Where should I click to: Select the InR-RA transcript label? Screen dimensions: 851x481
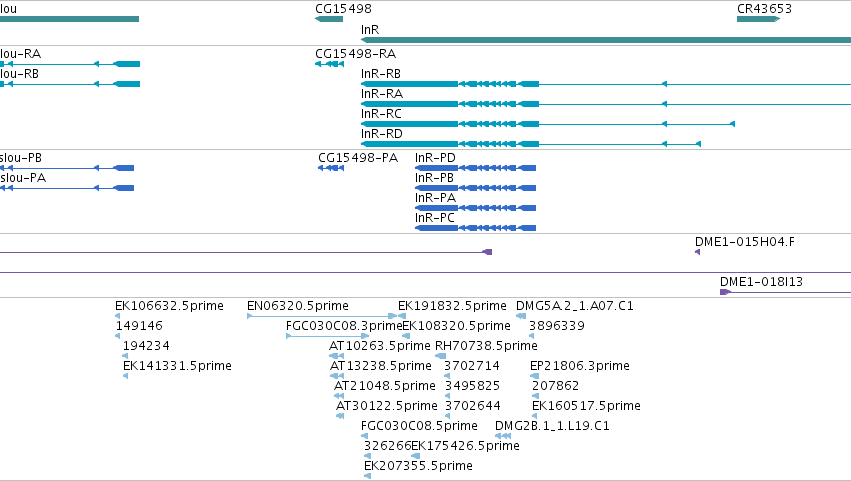[x=382, y=94]
